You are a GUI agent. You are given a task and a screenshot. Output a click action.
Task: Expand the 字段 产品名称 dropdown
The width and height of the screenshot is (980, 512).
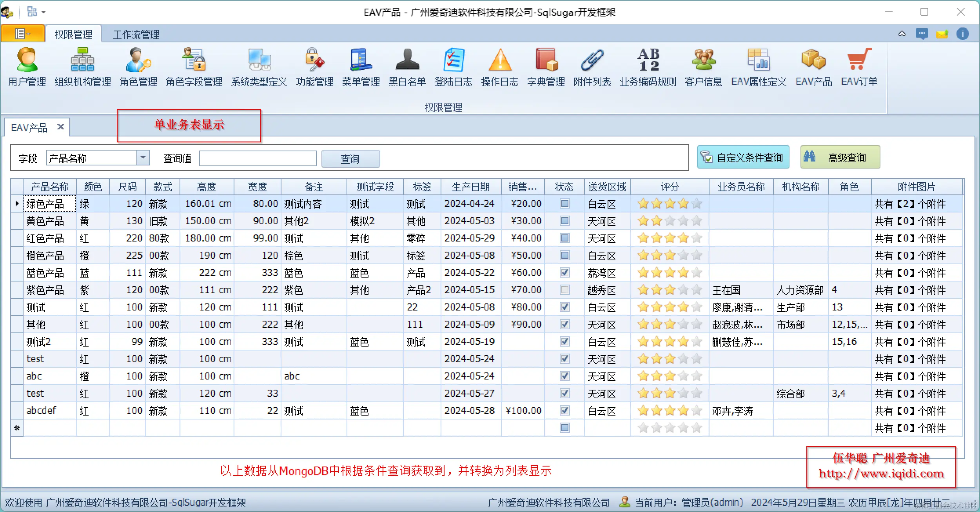point(143,158)
